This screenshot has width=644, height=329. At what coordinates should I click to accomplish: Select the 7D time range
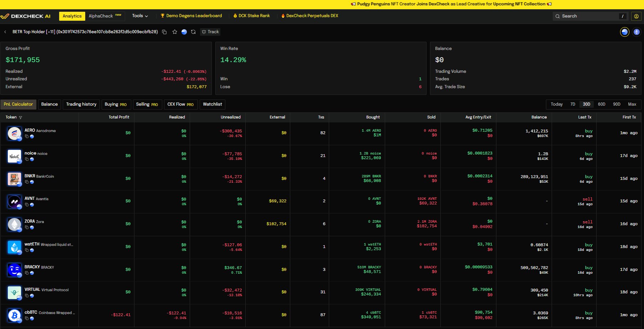(x=573, y=104)
